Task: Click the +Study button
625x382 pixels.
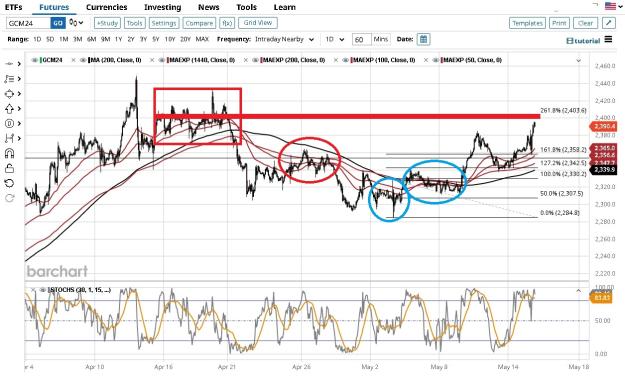Action: (x=107, y=23)
